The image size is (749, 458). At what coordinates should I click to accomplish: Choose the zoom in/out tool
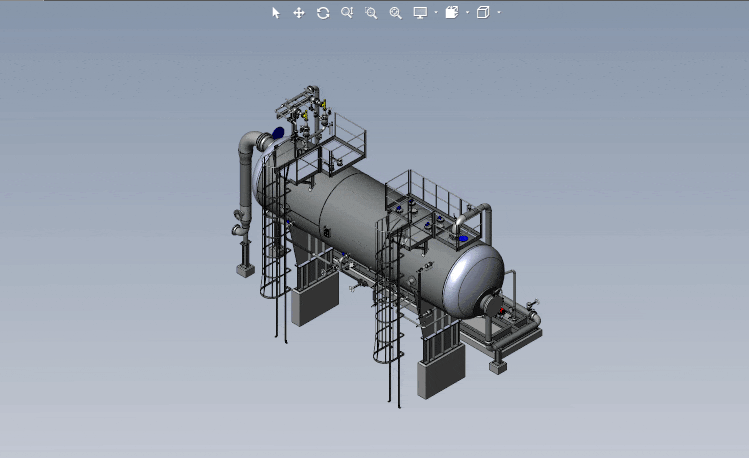click(347, 13)
